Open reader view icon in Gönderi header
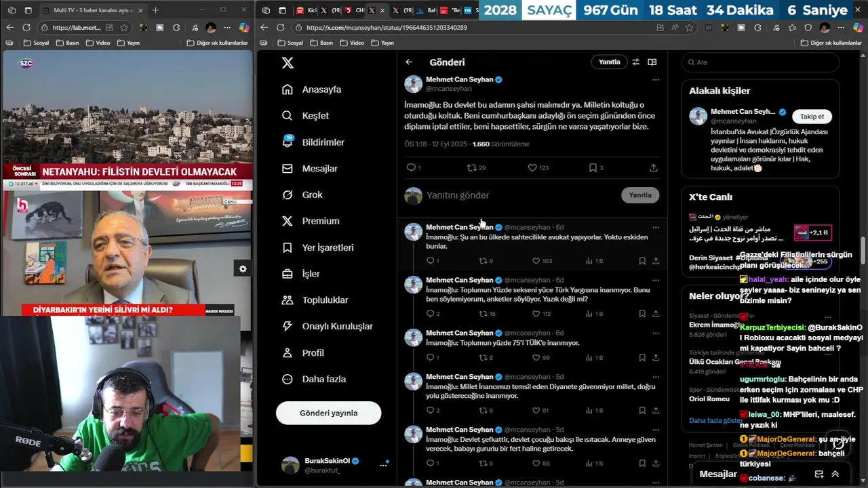 tap(652, 62)
